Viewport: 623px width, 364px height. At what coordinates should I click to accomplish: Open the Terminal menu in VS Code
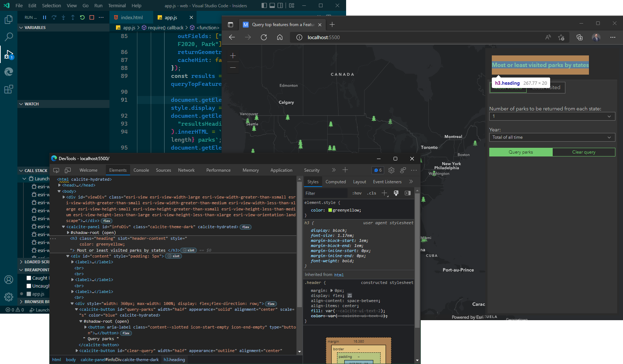(x=117, y=5)
